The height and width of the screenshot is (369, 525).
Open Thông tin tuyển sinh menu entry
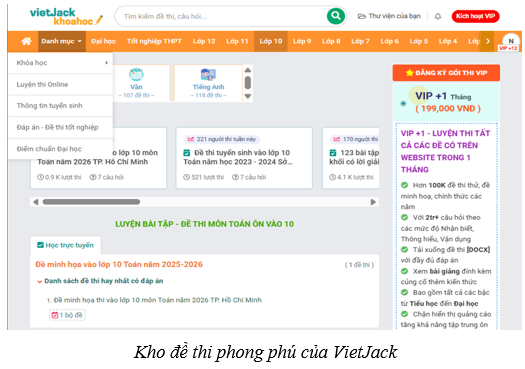coord(61,106)
